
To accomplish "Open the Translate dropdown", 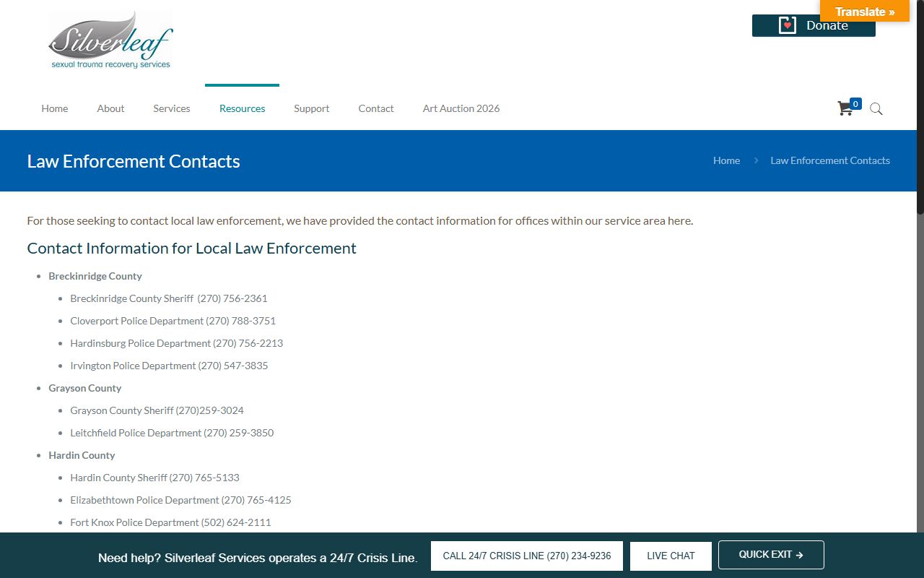I will click(x=864, y=12).
